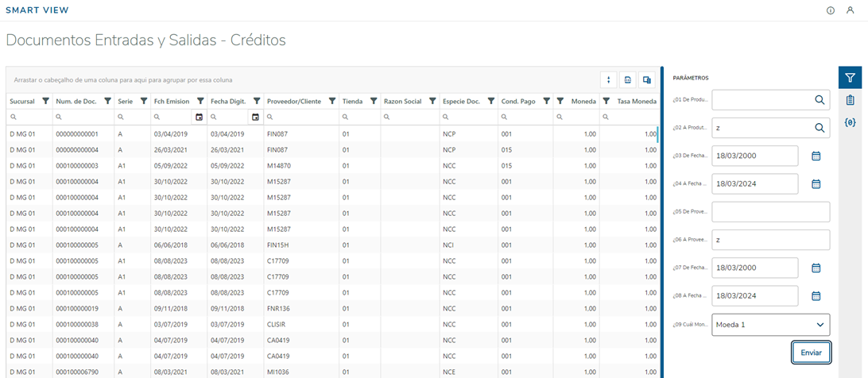Expand the Moeda 1 currency dropdown

pyautogui.click(x=820, y=325)
